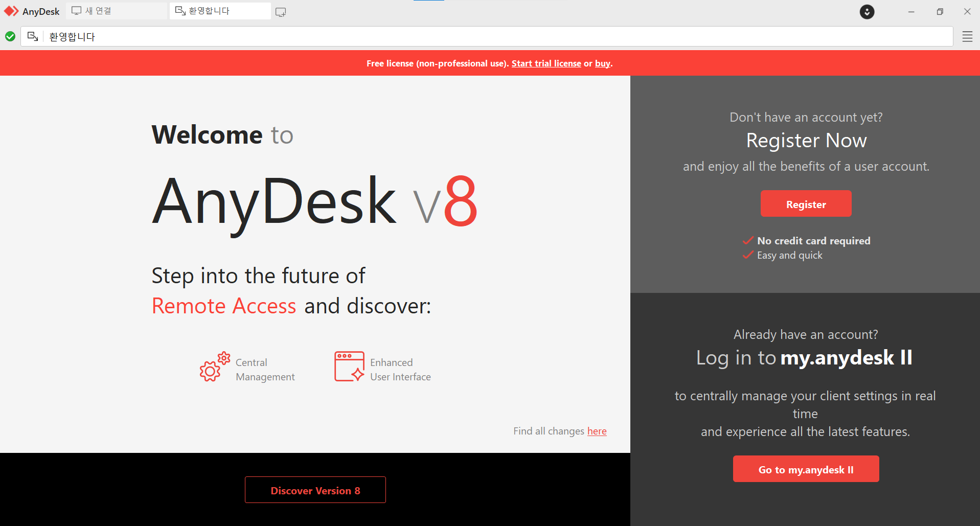The image size is (980, 526).
Task: Click the 'Central Management' label text
Action: click(x=265, y=369)
